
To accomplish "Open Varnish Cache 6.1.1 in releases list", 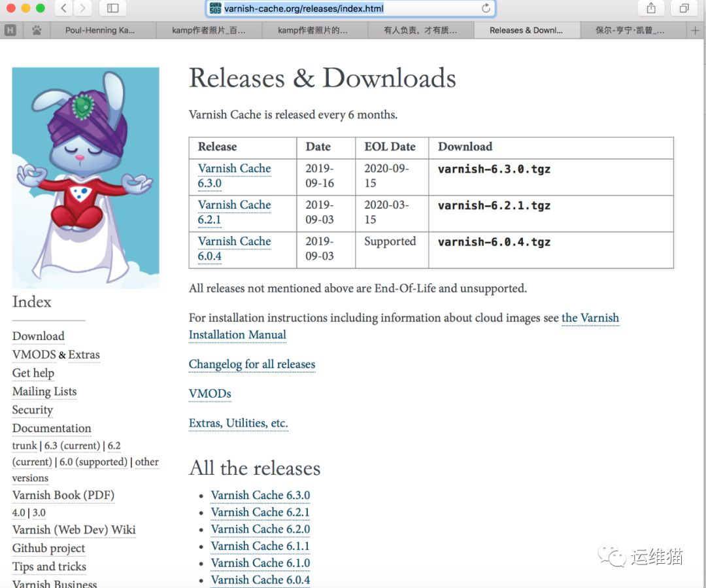I will click(x=260, y=546).
